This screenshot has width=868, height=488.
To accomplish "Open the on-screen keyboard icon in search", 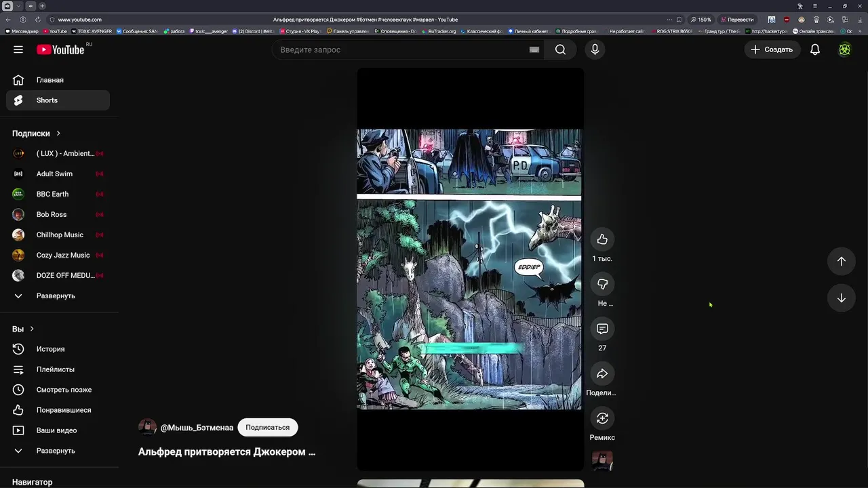I will coord(534,49).
